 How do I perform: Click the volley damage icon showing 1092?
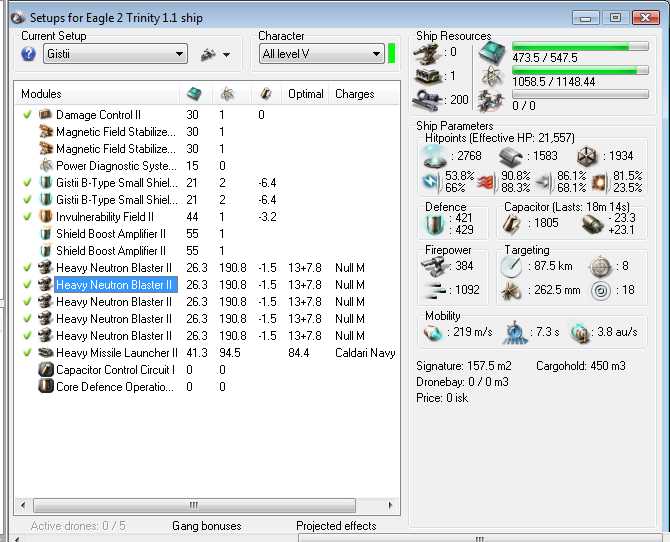tap(436, 291)
